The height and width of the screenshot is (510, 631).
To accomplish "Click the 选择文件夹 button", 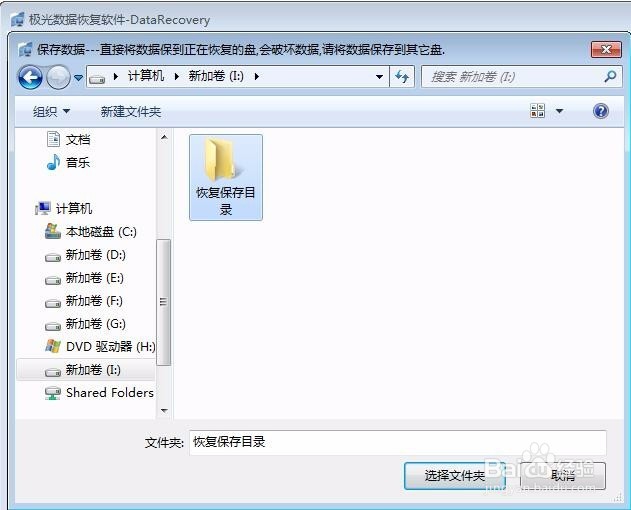I will (x=455, y=476).
